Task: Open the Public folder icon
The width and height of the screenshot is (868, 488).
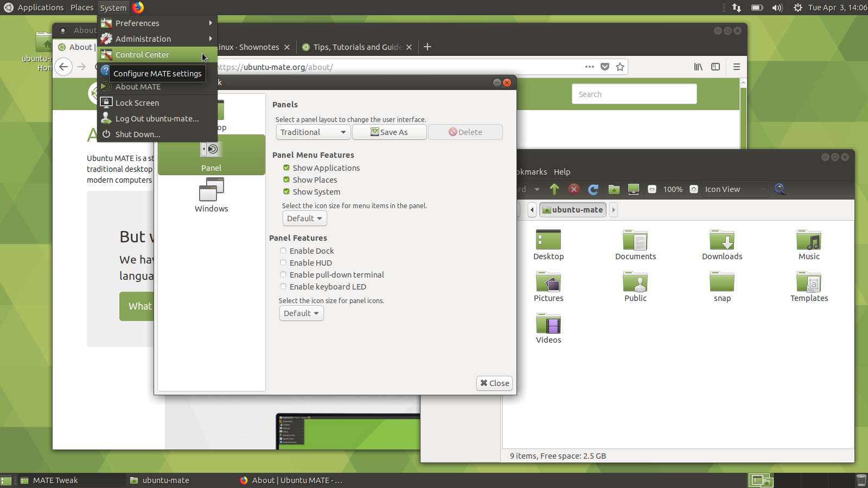Action: (x=635, y=282)
